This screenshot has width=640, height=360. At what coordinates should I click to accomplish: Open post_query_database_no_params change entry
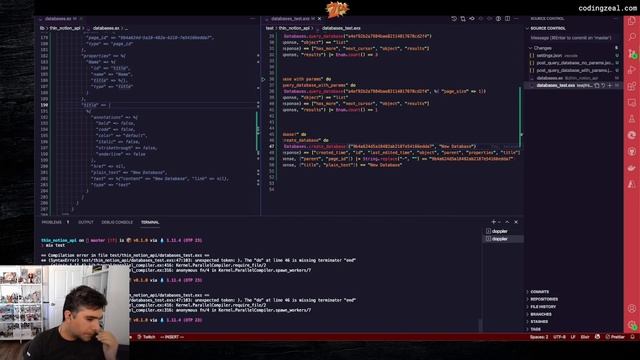tap(573, 63)
